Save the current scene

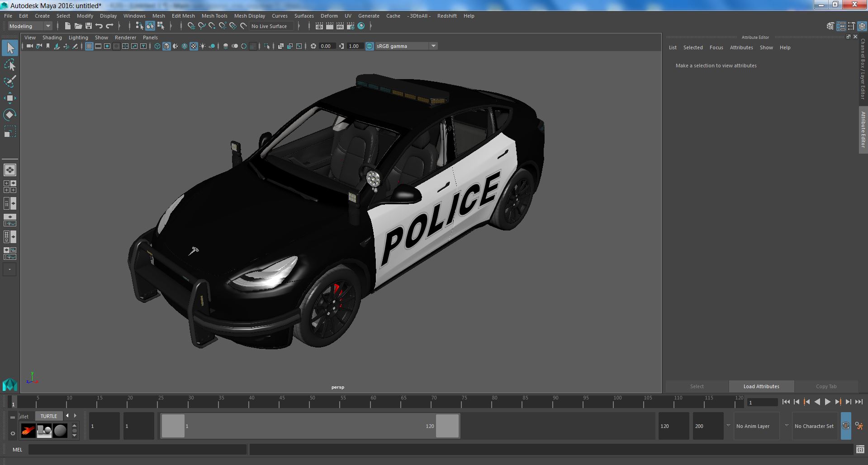(x=89, y=26)
